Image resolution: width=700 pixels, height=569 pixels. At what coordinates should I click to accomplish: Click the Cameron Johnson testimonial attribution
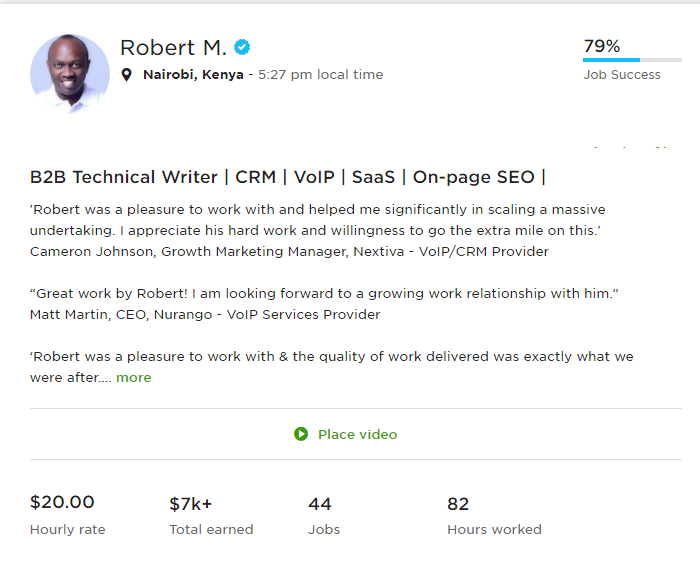pos(289,252)
